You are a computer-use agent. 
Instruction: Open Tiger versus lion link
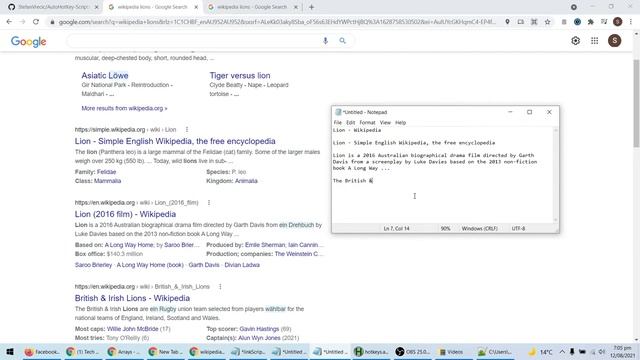(x=240, y=76)
